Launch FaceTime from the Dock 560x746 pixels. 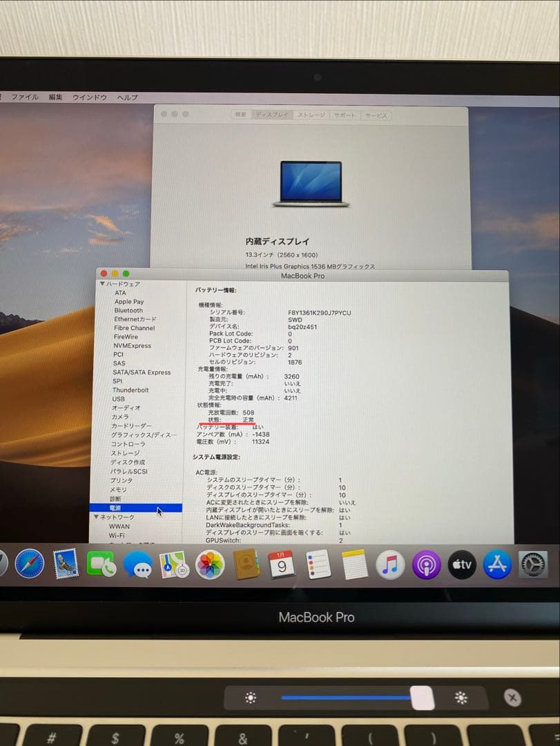click(x=100, y=564)
